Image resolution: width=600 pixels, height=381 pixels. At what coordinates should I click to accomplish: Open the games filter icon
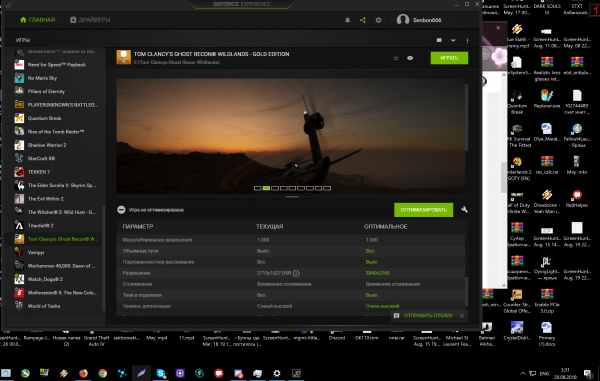pos(453,40)
